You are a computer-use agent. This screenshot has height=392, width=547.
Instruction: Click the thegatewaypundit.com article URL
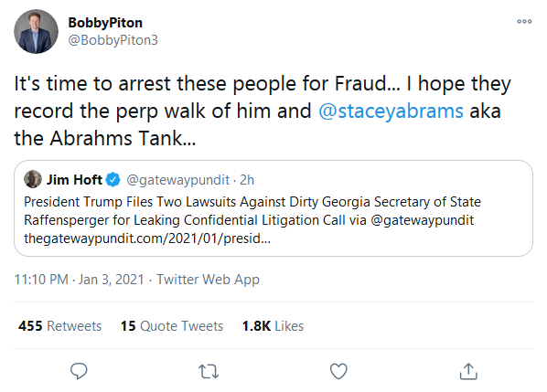pyautogui.click(x=147, y=238)
